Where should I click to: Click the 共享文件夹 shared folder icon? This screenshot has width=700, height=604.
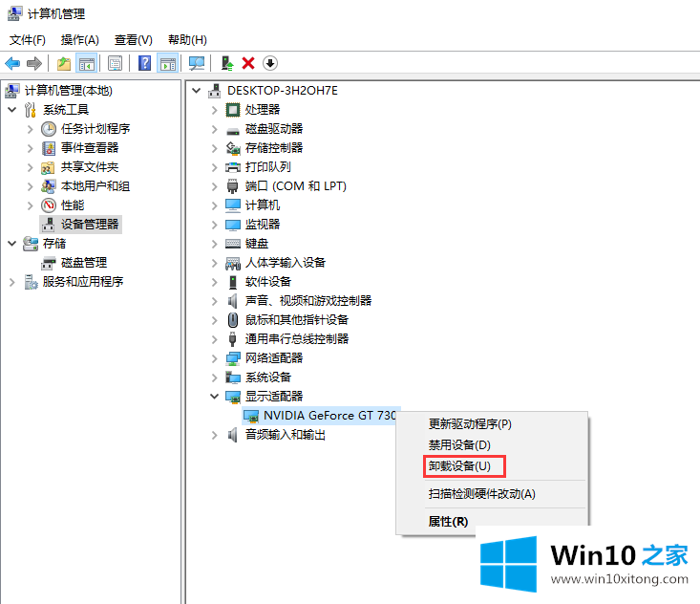[48, 167]
